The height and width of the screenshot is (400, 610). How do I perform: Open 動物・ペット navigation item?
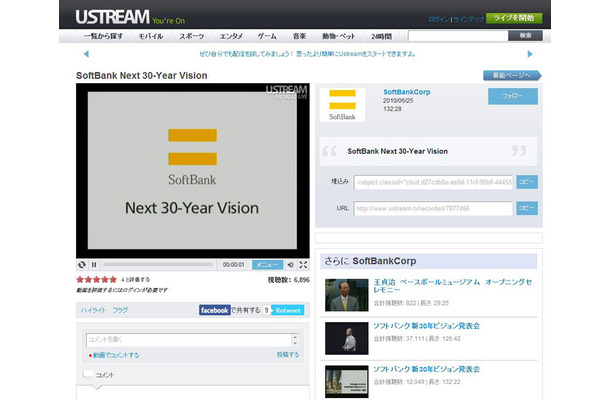click(x=338, y=36)
